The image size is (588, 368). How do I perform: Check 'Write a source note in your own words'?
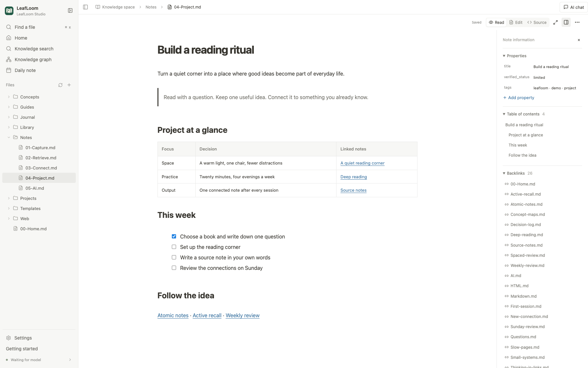174,257
